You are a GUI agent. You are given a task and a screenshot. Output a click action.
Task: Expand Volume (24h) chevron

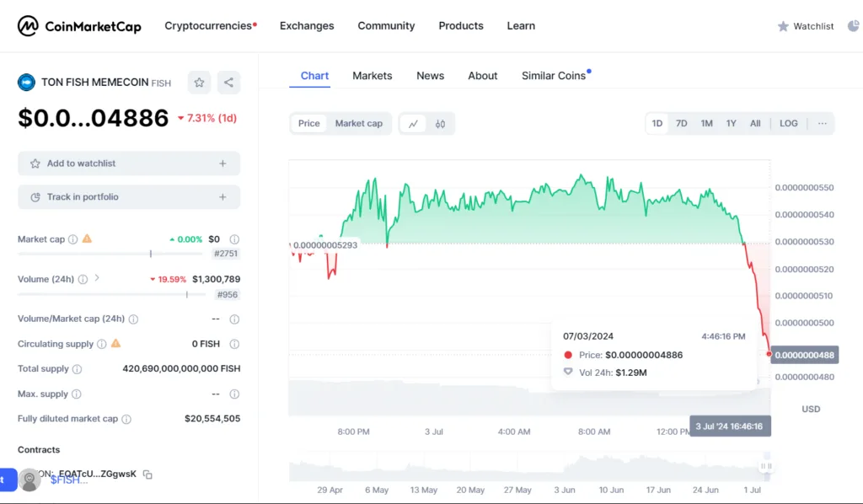click(x=97, y=278)
